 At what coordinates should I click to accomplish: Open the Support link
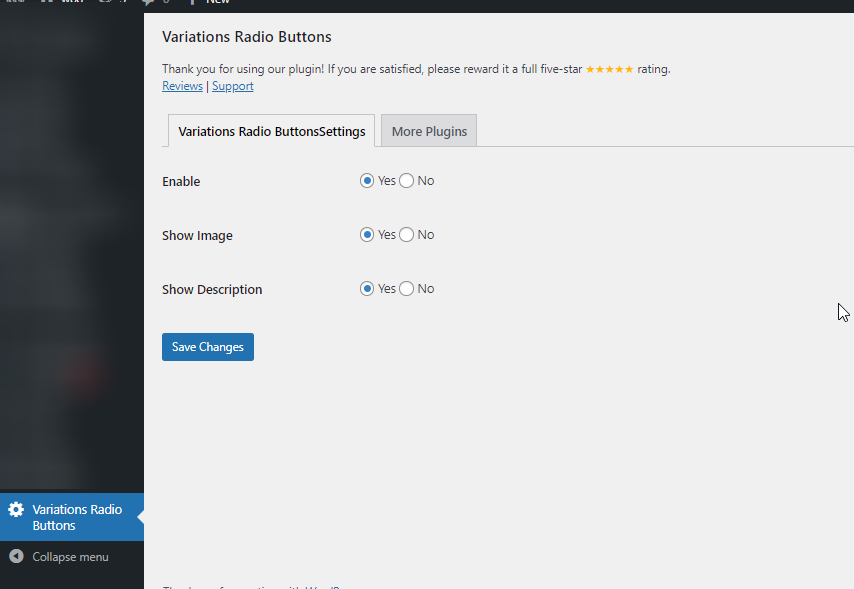(233, 86)
